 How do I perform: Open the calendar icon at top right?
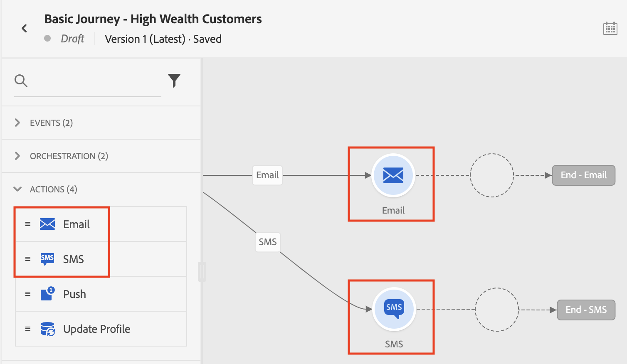click(610, 28)
